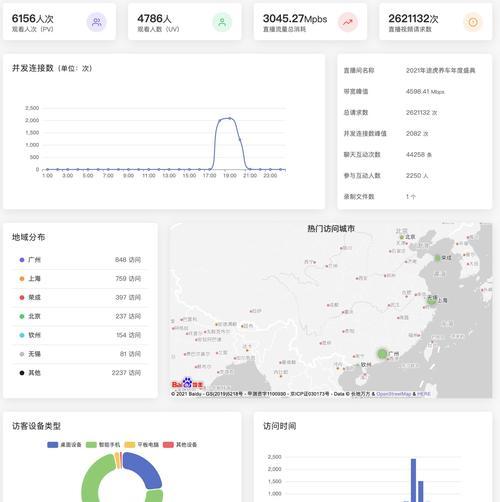Select the 上海 row showing 759 visits
The height and width of the screenshot is (502, 500).
[x=80, y=279]
